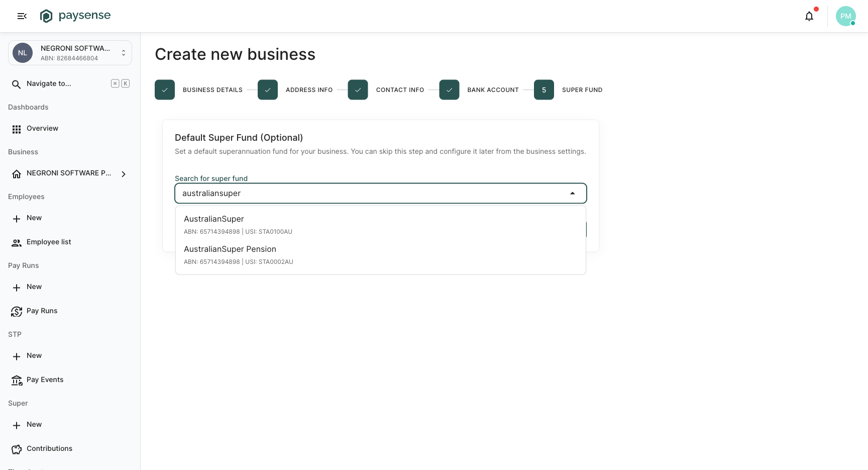Image resolution: width=868 pixels, height=470 pixels.
Task: Click the plus icon under Super
Action: tap(17, 425)
